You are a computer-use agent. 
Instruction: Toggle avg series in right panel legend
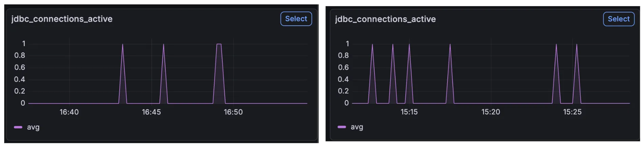tap(357, 127)
